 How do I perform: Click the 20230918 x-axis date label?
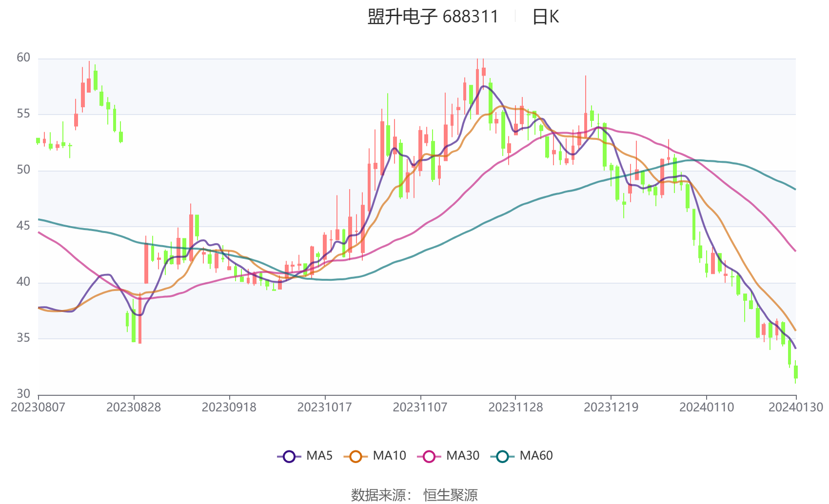(229, 407)
